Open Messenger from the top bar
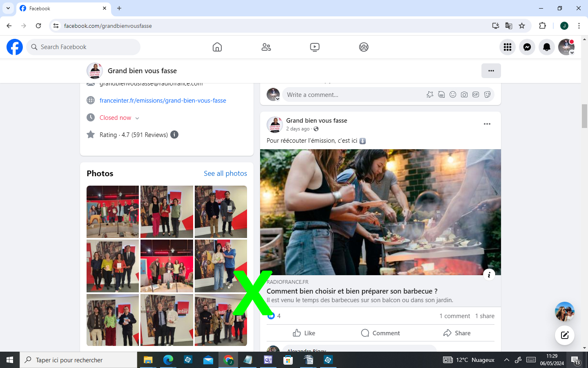 (527, 47)
